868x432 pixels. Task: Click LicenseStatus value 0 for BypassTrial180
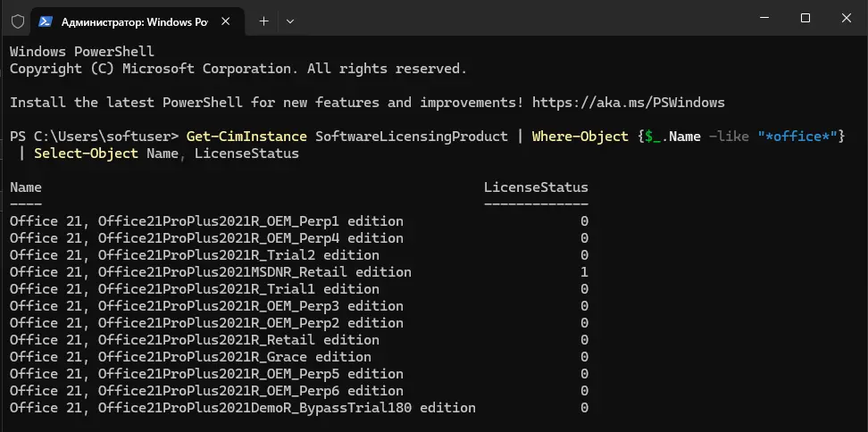tap(584, 408)
